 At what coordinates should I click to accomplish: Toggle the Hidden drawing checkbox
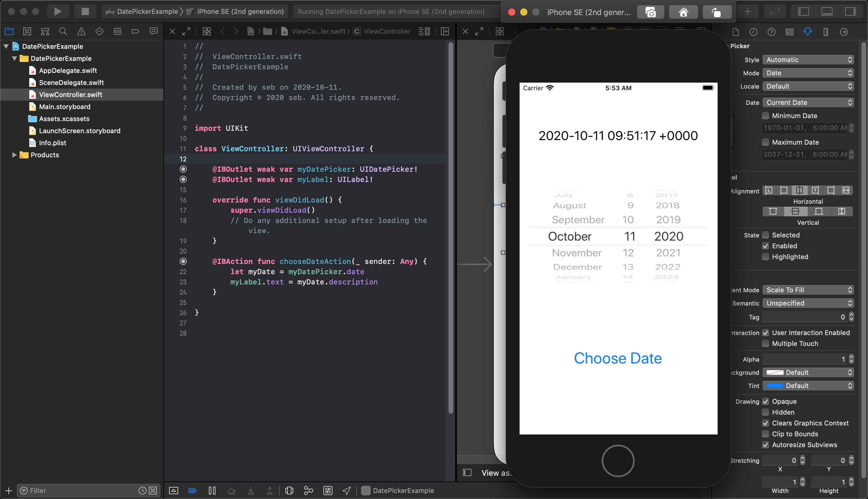click(x=766, y=412)
